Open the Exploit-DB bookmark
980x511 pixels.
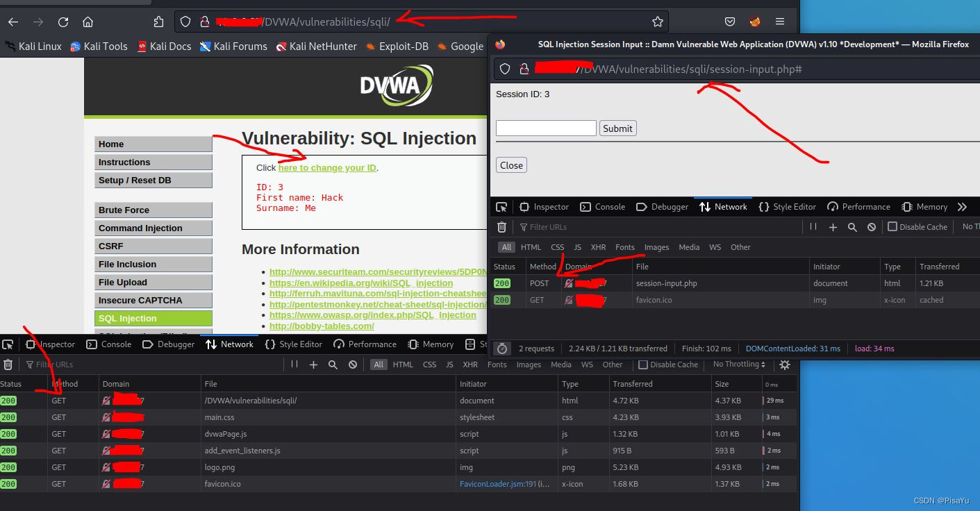tap(397, 47)
